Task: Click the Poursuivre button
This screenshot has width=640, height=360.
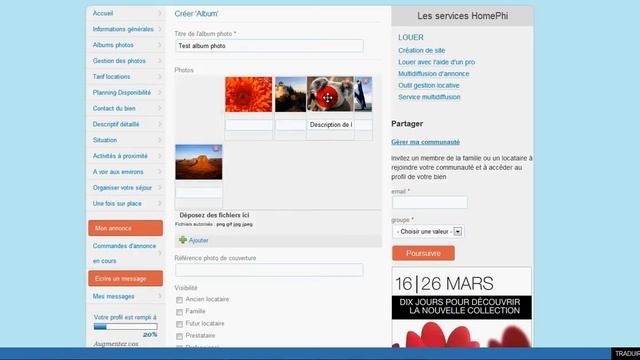Action: (x=423, y=253)
